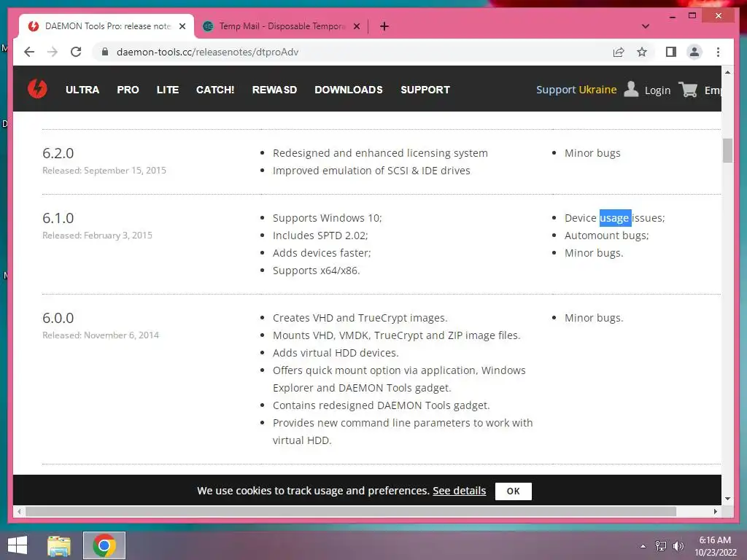The width and height of the screenshot is (747, 560).
Task: Toggle the browser side panel icon
Action: [x=671, y=52]
